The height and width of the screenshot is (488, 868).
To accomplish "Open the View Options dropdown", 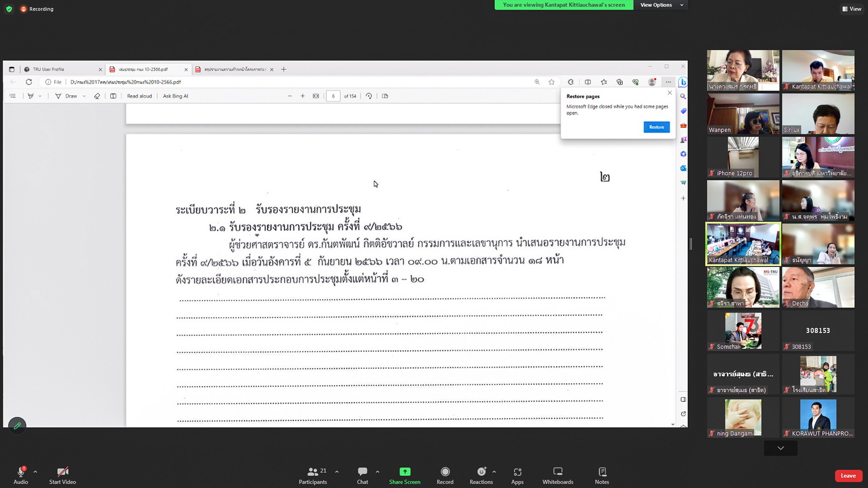I will pos(661,5).
